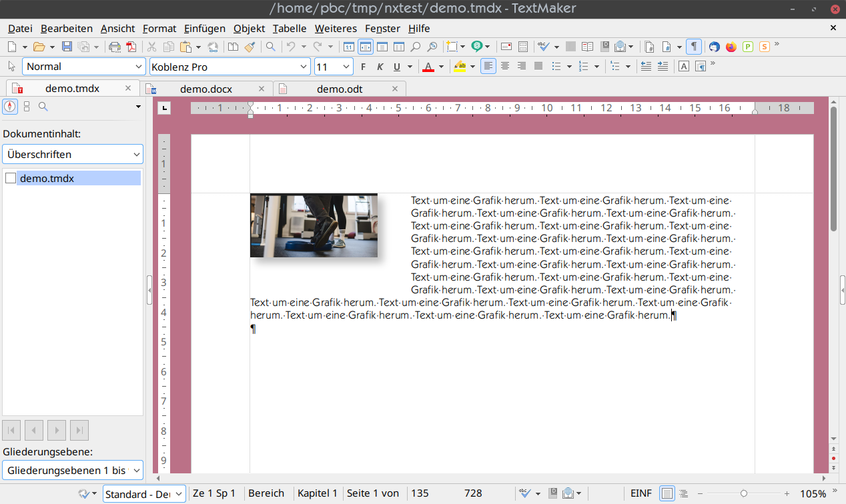The image size is (846, 504).
Task: Insert page number field icon
Action: (666, 47)
